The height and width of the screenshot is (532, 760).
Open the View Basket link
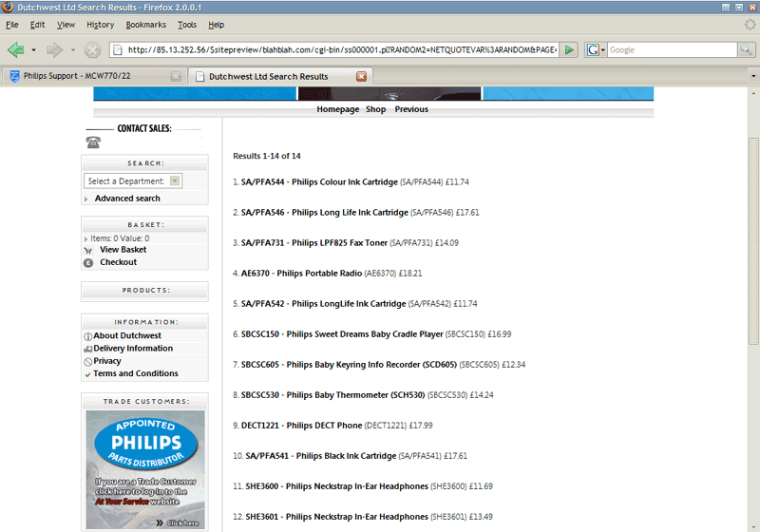pyautogui.click(x=123, y=250)
